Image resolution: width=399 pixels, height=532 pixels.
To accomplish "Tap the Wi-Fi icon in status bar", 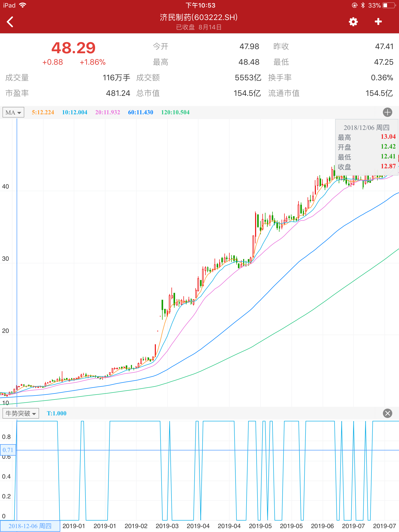I will coord(23,5).
